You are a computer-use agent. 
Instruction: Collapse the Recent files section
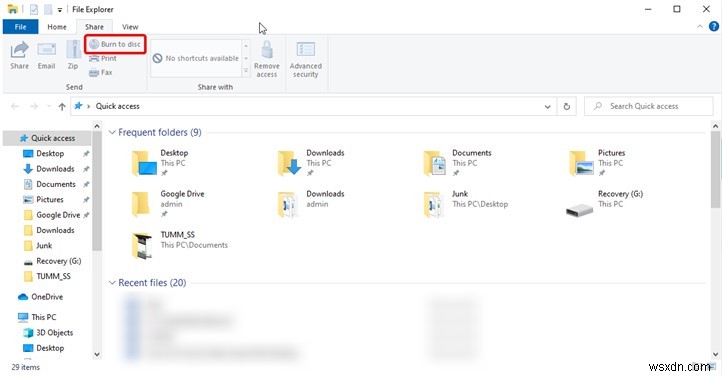pos(112,283)
